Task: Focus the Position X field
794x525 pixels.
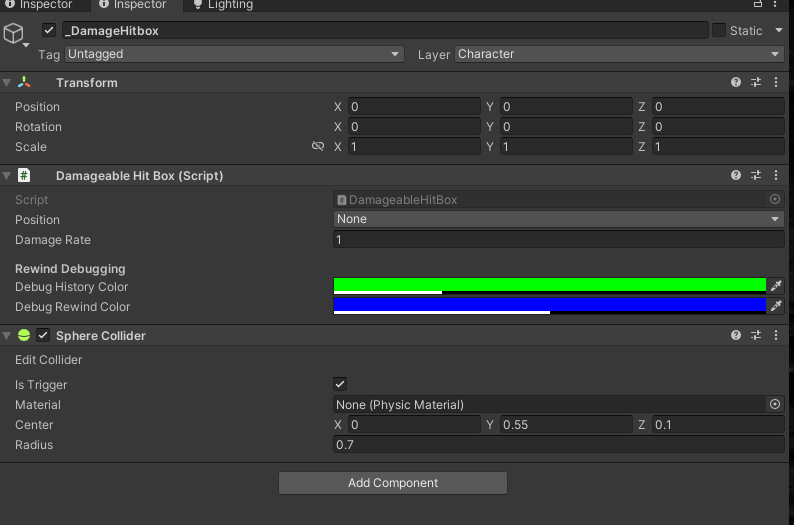Action: [x=414, y=107]
